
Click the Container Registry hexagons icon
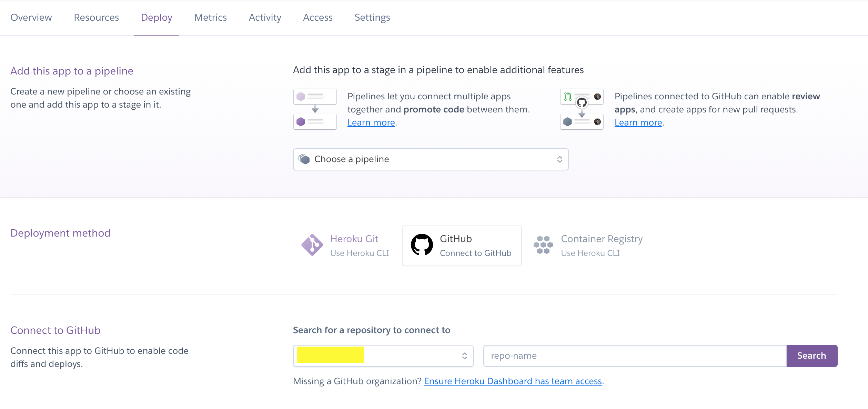tap(543, 245)
